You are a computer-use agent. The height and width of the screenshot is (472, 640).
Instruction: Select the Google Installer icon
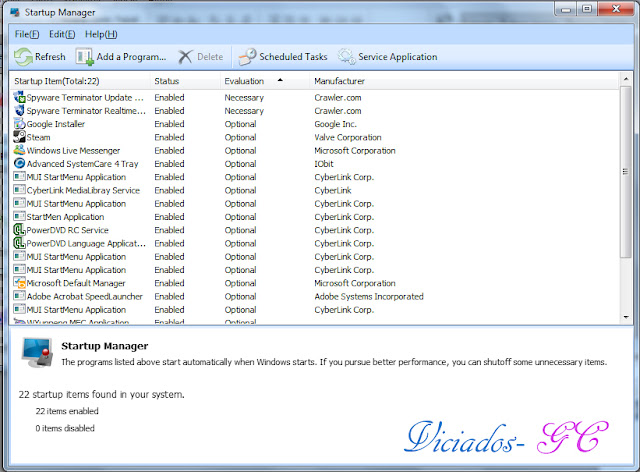click(19, 124)
